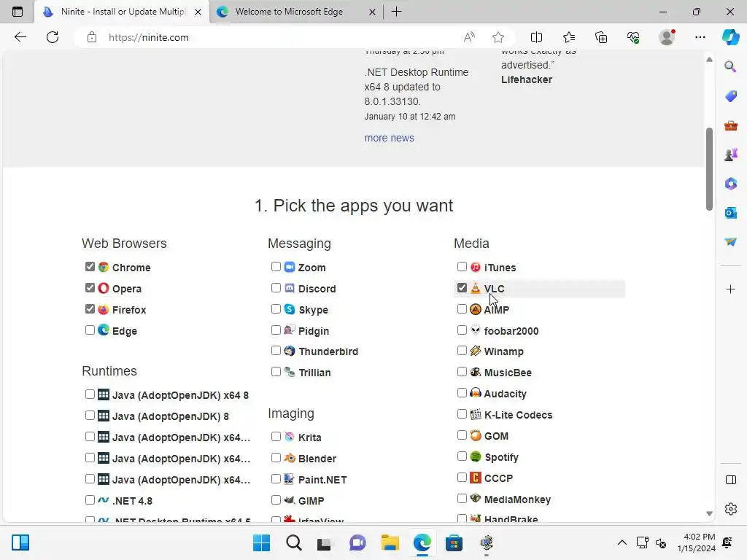747x560 pixels.
Task: Click the Krita label
Action: [x=309, y=437]
